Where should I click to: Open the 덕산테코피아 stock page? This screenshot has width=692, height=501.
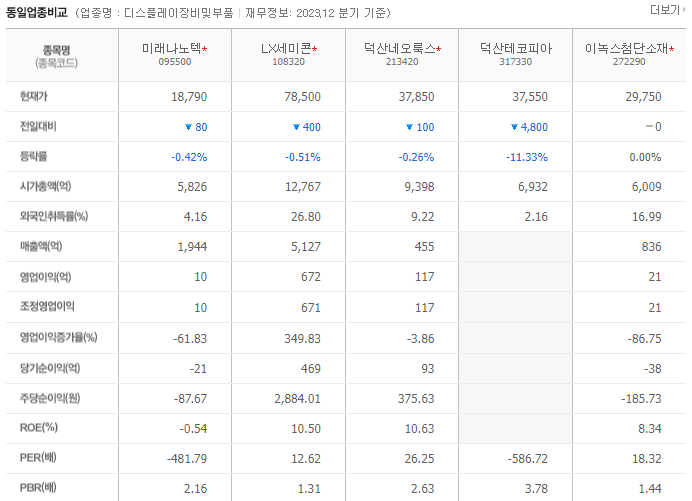[x=516, y=48]
